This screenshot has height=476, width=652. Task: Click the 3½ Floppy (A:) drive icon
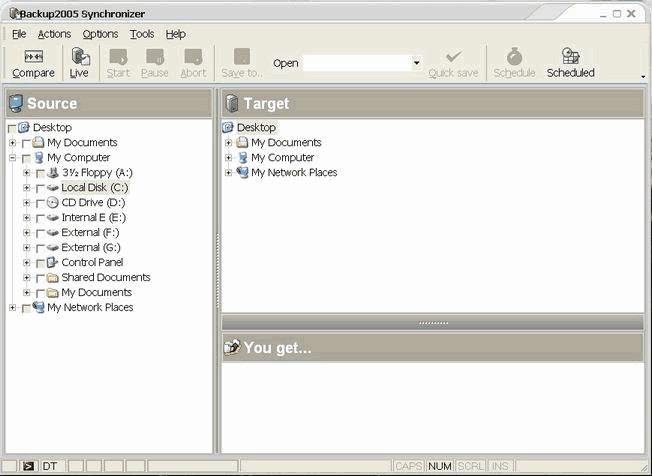tap(53, 173)
